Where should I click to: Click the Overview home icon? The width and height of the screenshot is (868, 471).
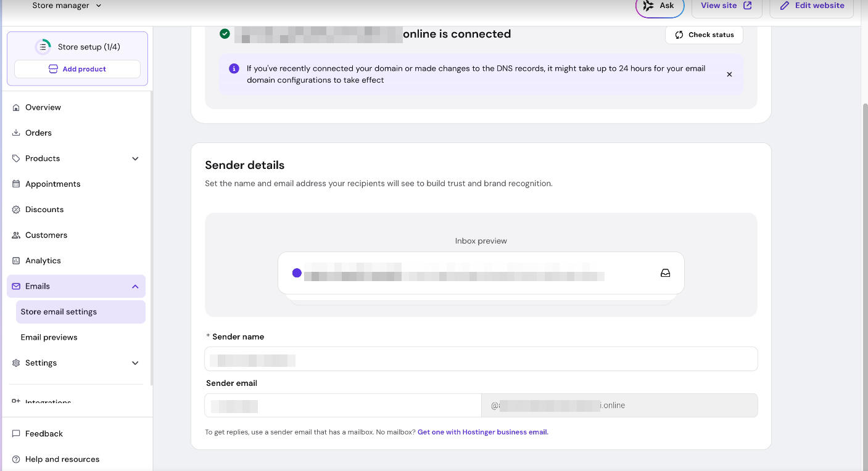16,107
